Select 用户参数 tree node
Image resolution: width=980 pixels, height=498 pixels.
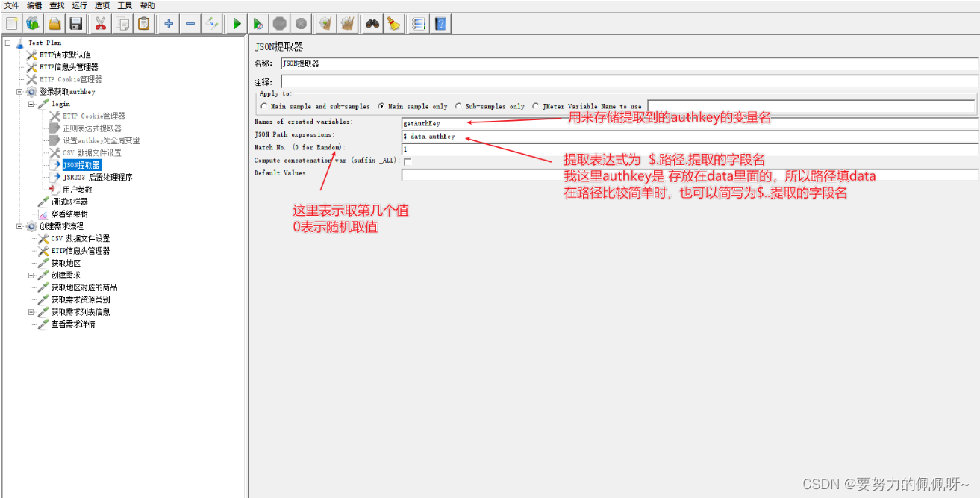(77, 190)
